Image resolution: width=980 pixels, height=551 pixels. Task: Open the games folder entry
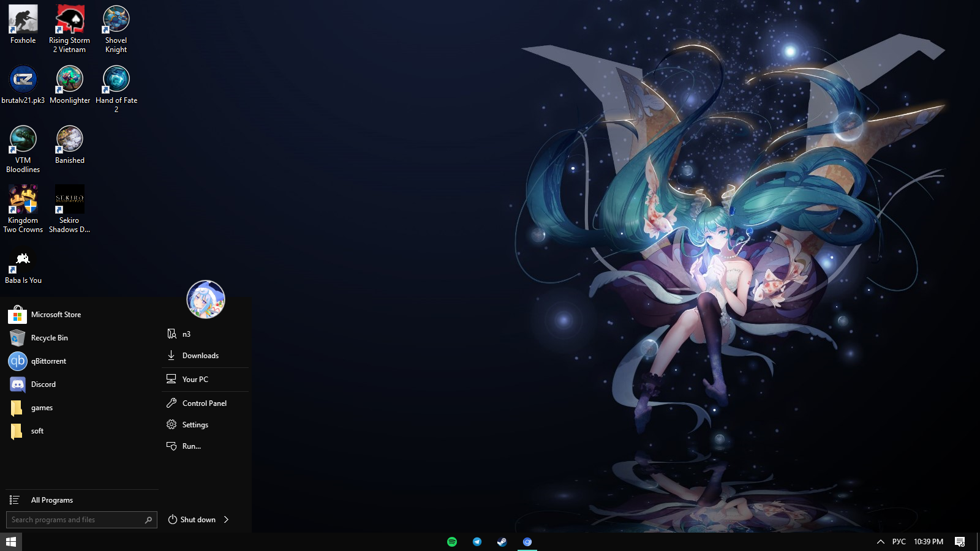(82, 408)
